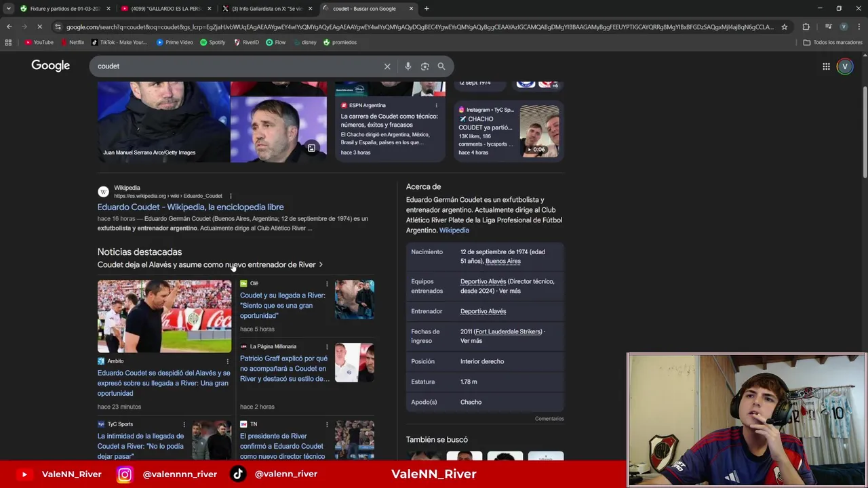Image resolution: width=868 pixels, height=488 pixels.
Task: Expand Coudet deja el Alavés news headline
Action: click(x=210, y=264)
